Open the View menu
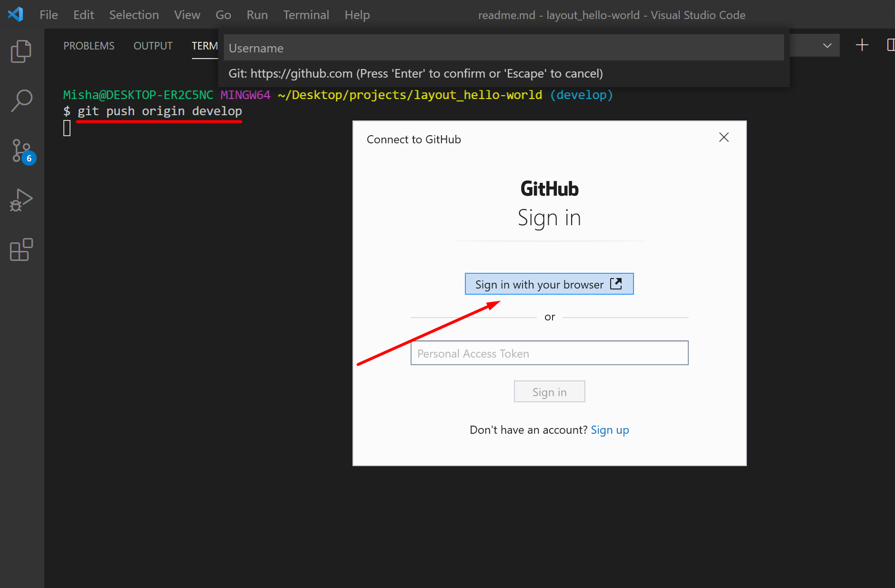This screenshot has width=895, height=588. 187,15
